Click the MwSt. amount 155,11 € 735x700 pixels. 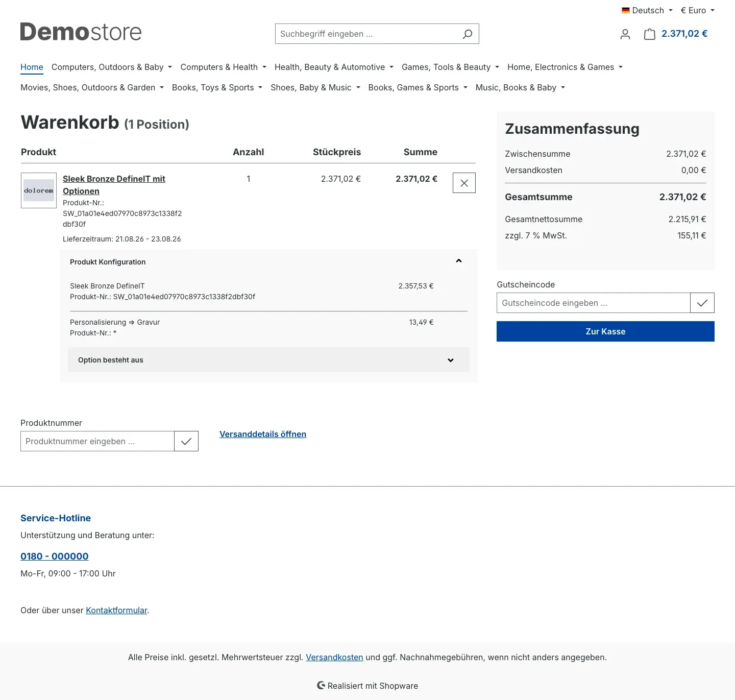click(x=692, y=235)
